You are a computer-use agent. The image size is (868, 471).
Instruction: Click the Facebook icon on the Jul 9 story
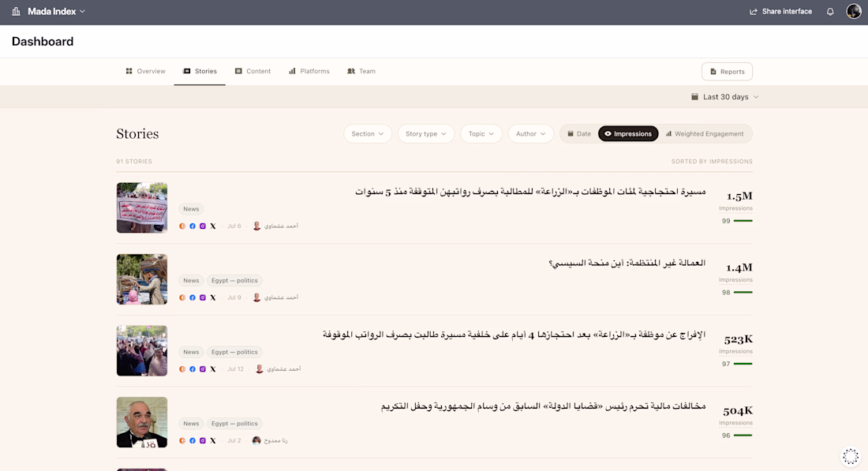[x=193, y=297]
